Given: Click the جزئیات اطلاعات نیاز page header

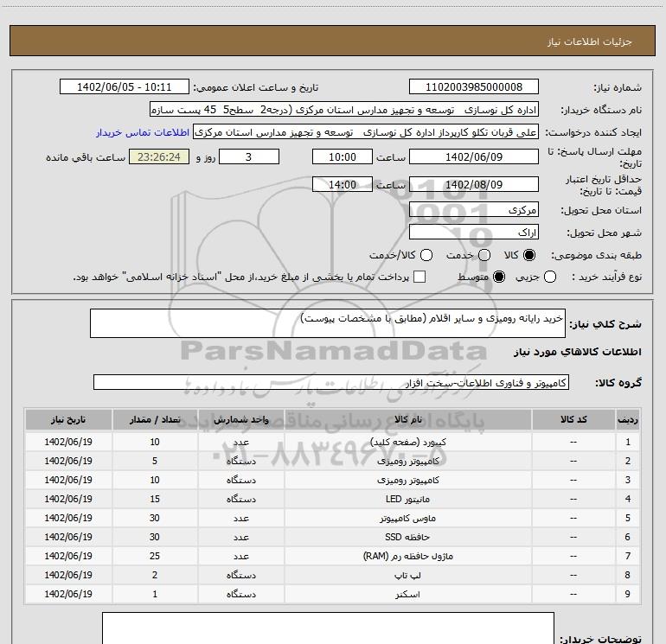Looking at the screenshot, I should [x=589, y=41].
